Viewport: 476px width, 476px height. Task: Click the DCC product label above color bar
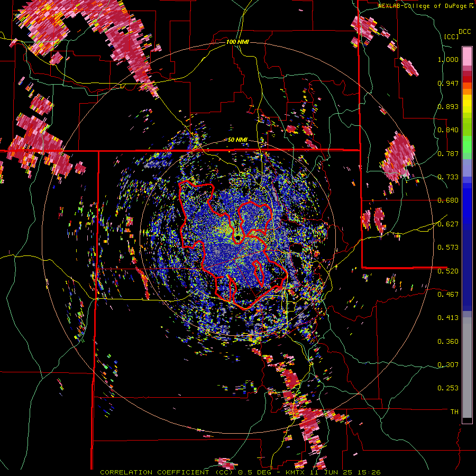click(x=465, y=32)
